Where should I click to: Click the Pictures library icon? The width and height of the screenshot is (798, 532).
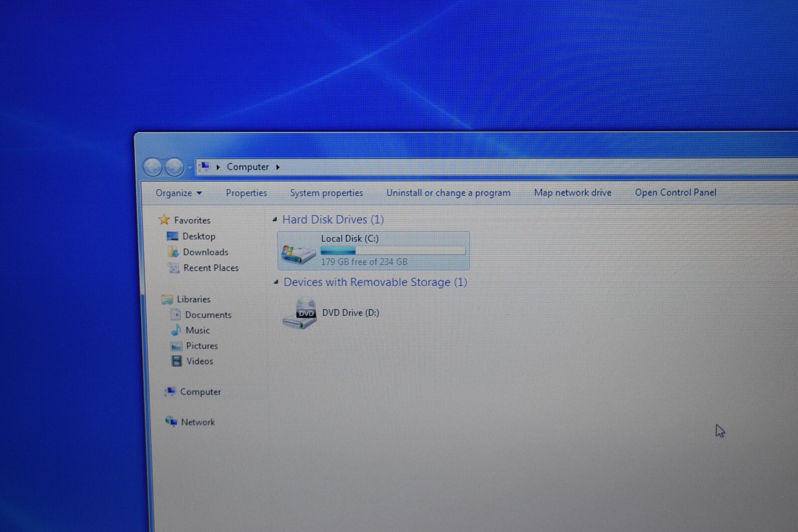click(x=177, y=346)
